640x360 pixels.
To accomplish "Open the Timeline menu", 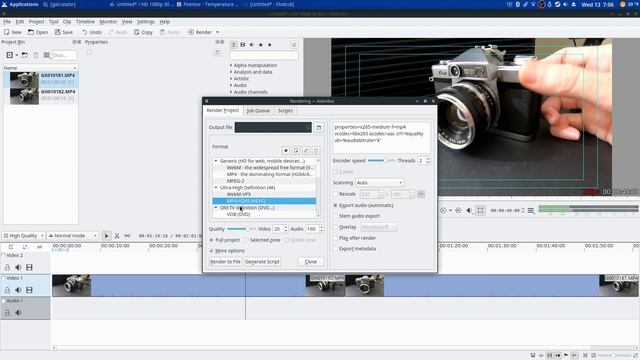I will click(x=85, y=22).
